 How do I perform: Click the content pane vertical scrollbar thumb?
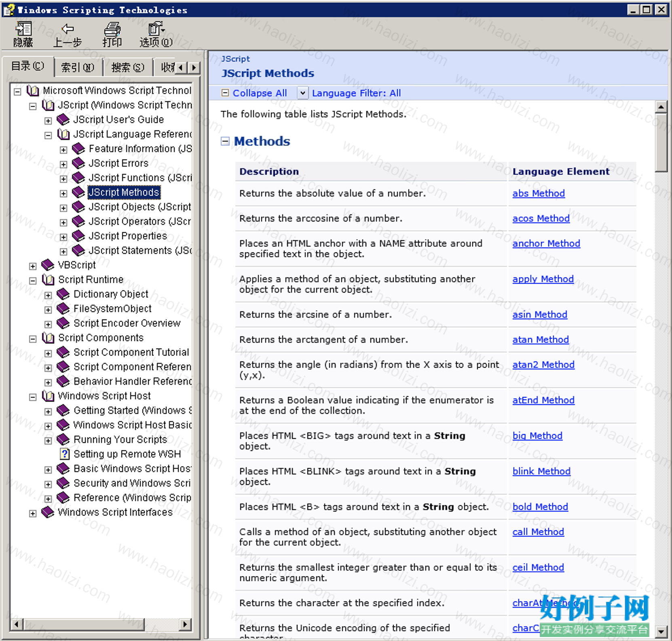661,142
